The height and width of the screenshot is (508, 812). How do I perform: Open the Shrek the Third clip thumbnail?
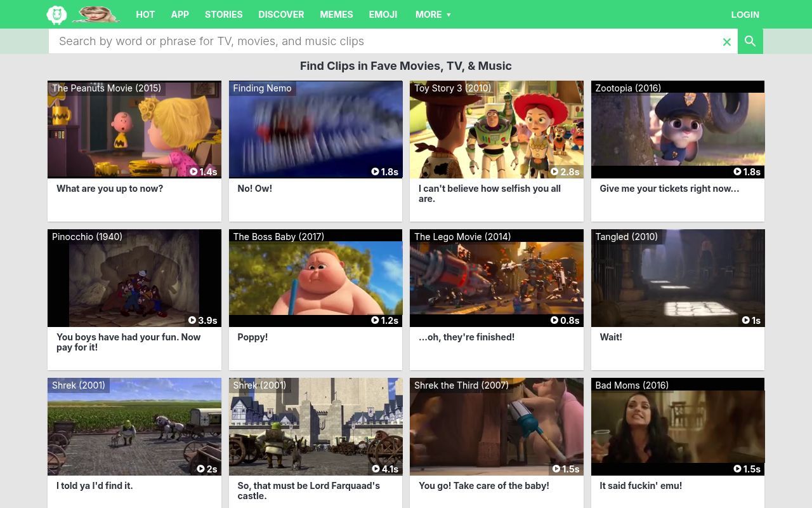click(497, 427)
